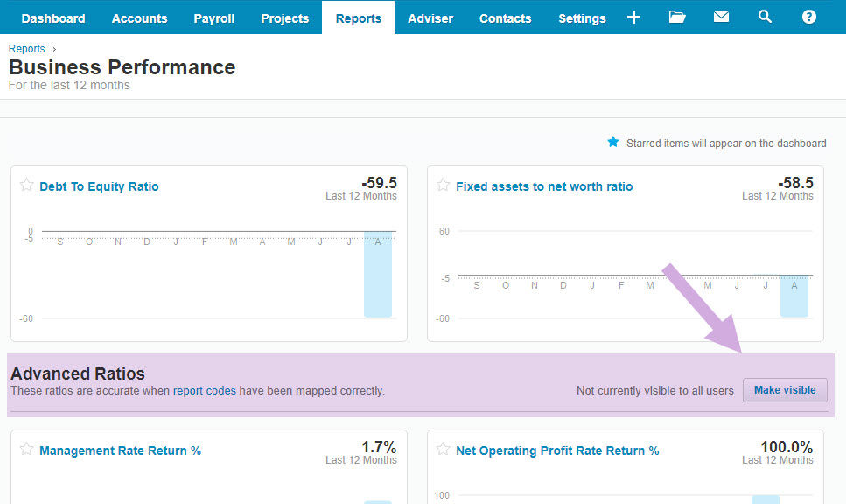This screenshot has width=846, height=504.
Task: Follow the report codes link
Action: pos(205,391)
